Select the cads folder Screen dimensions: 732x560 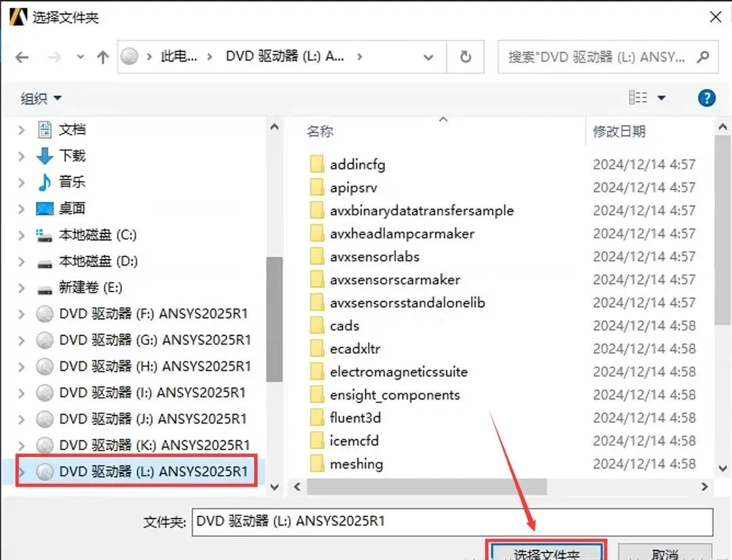344,325
